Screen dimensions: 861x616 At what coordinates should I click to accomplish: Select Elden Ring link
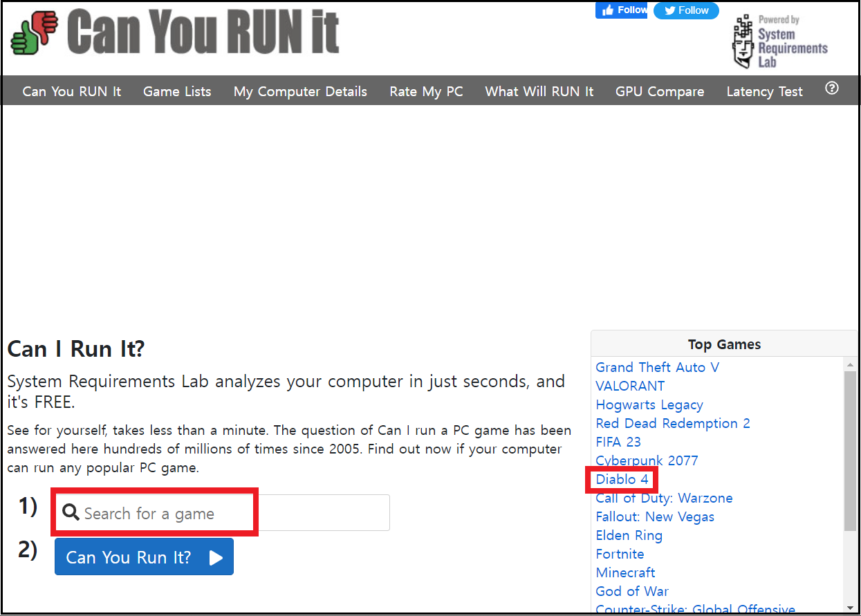coord(629,535)
